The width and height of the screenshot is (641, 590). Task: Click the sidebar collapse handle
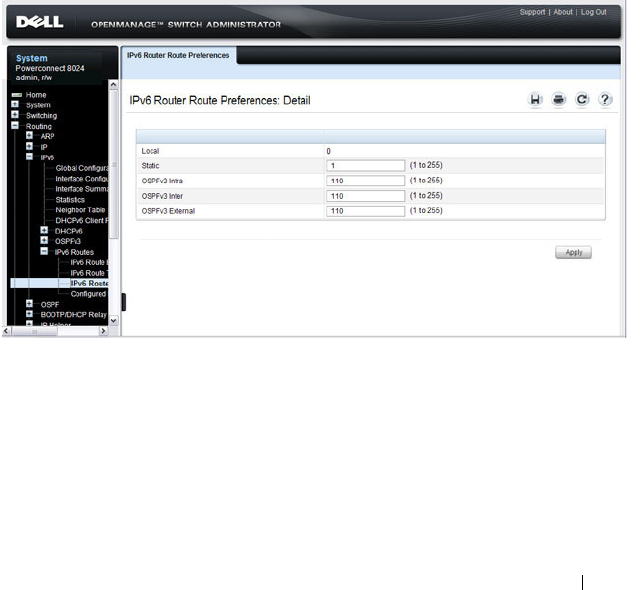pos(123,302)
